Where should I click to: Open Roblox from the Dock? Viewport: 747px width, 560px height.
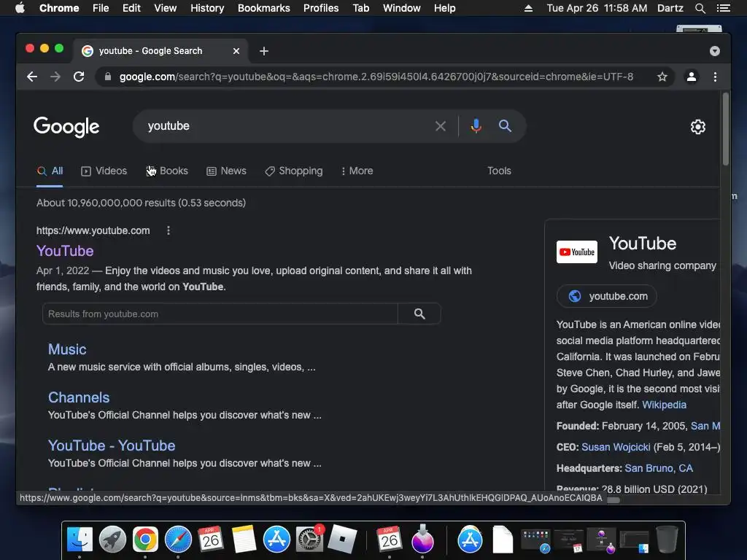click(x=342, y=539)
